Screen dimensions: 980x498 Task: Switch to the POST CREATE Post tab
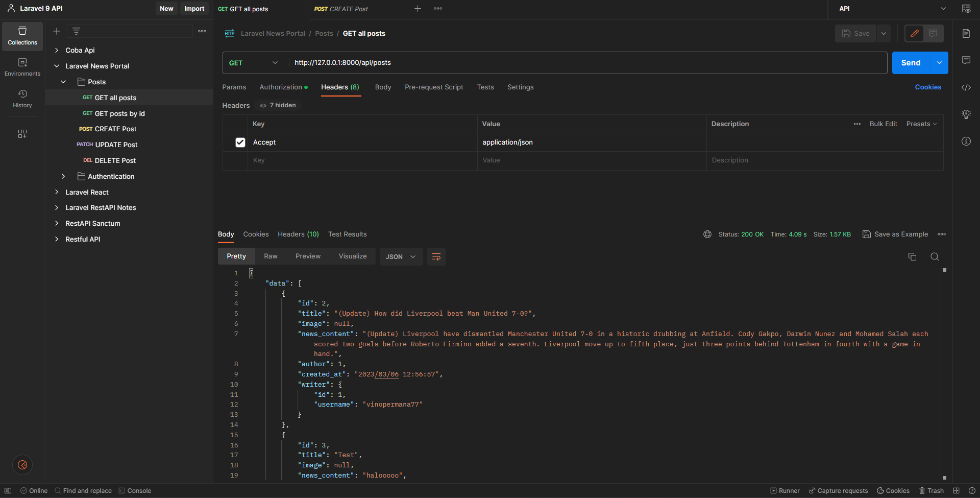coord(341,9)
